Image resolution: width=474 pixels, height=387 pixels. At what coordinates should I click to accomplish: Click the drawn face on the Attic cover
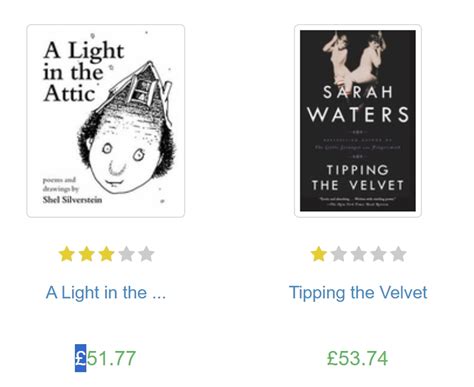pyautogui.click(x=126, y=153)
